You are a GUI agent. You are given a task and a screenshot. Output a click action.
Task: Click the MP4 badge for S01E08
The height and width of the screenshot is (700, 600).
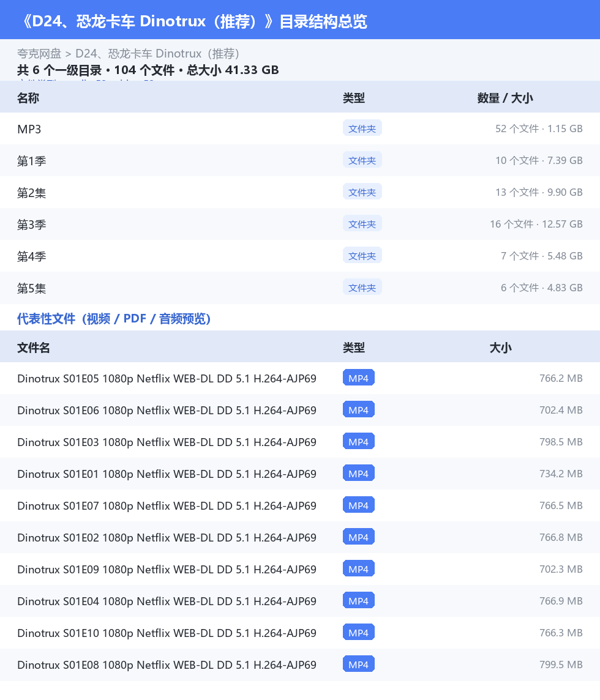tap(359, 665)
